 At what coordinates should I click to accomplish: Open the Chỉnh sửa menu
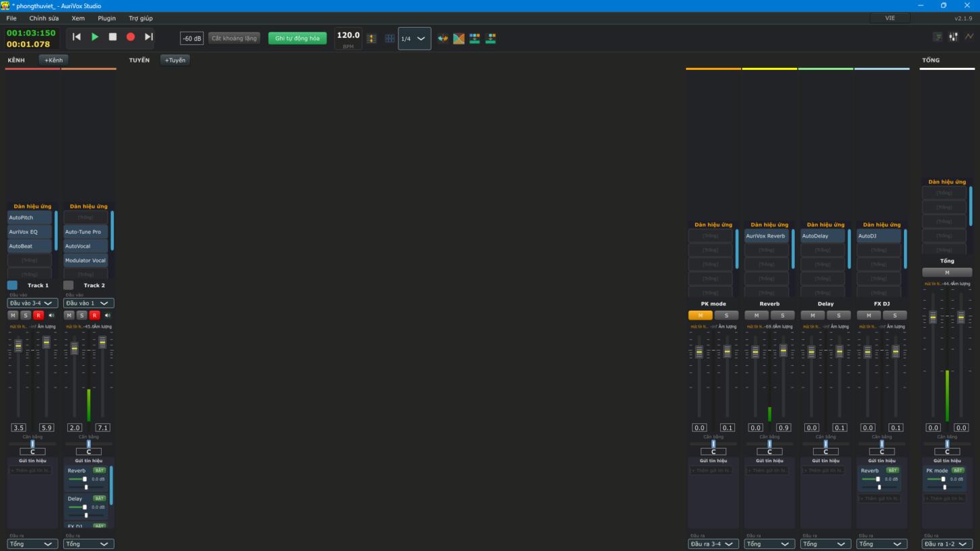point(44,18)
